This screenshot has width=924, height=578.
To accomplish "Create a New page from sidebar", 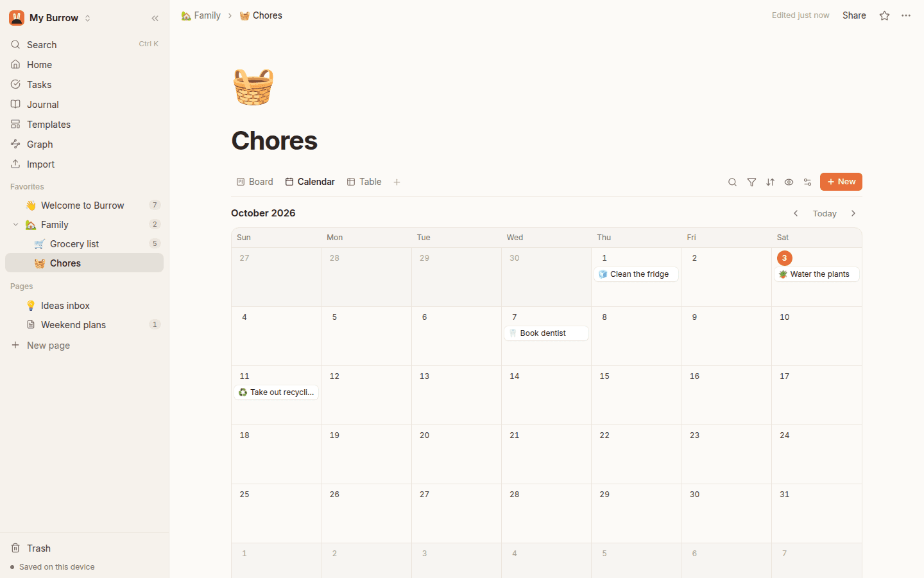I will 84,345.
